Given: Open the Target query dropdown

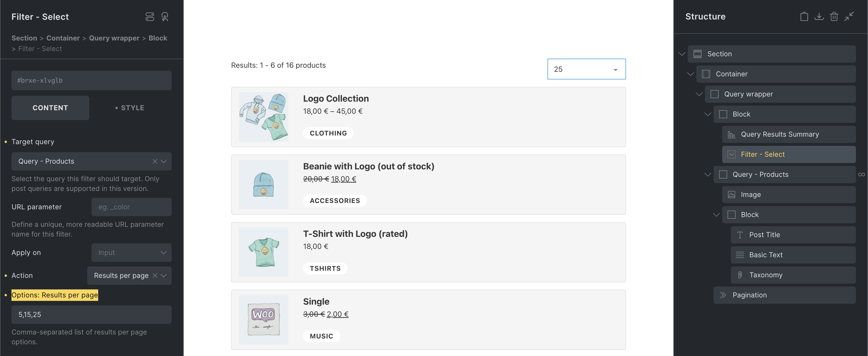Looking at the screenshot, I should (x=164, y=161).
